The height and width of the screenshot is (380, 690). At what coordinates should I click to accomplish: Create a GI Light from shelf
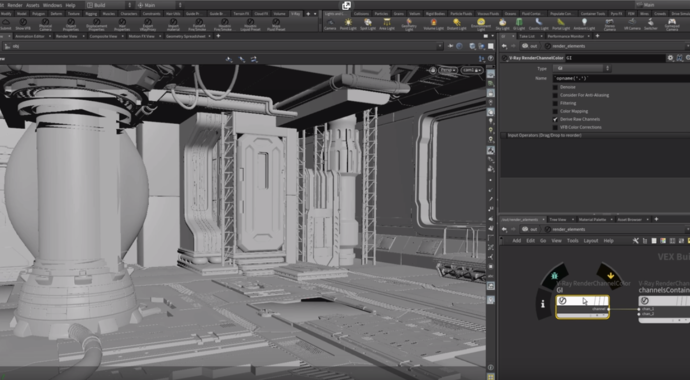[x=519, y=24]
